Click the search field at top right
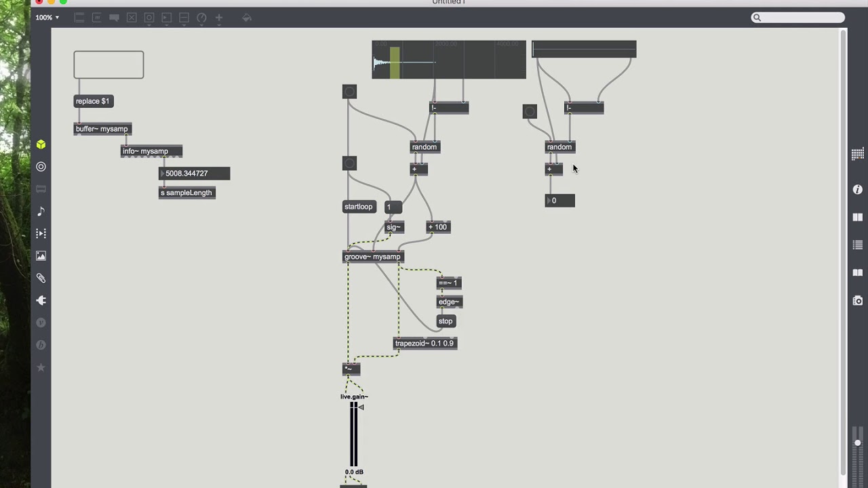This screenshot has width=868, height=488. point(798,18)
